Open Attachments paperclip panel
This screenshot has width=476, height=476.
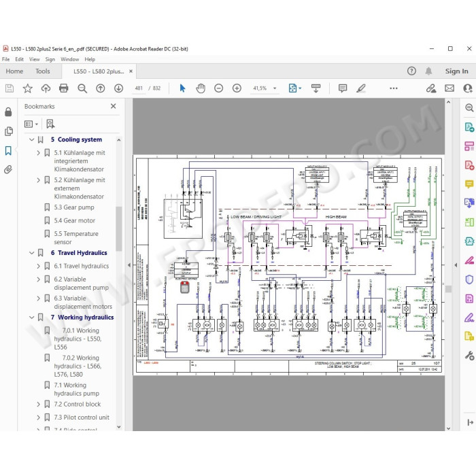tap(8, 169)
